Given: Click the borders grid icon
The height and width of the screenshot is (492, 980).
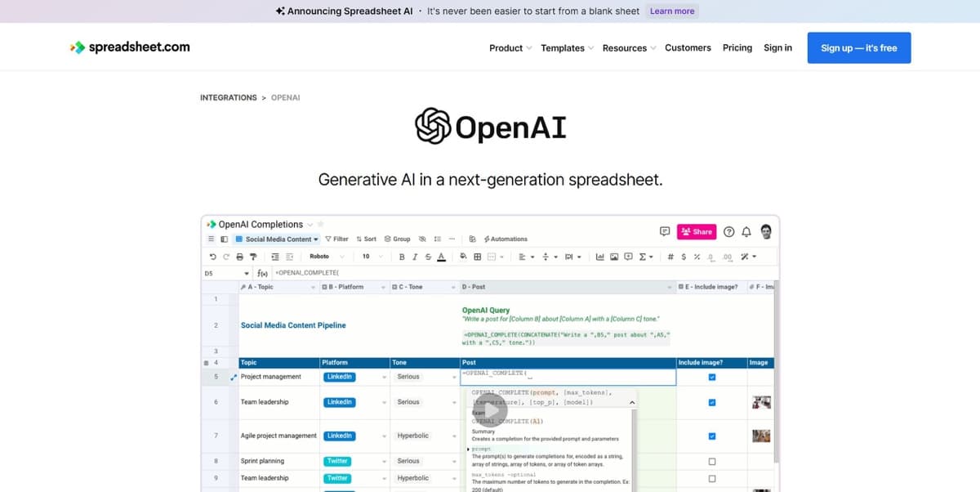Looking at the screenshot, I should tap(478, 257).
